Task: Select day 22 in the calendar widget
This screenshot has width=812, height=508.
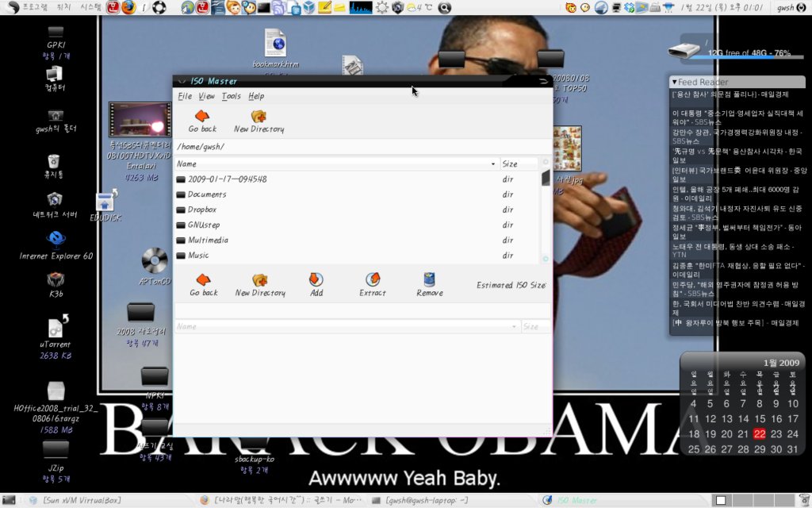Action: (x=760, y=434)
